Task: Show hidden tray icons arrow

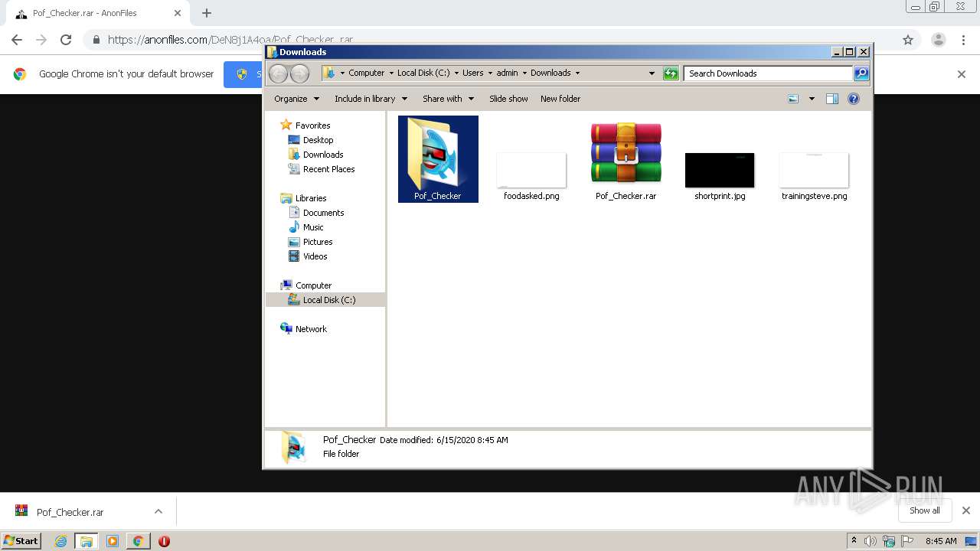Action: (854, 540)
